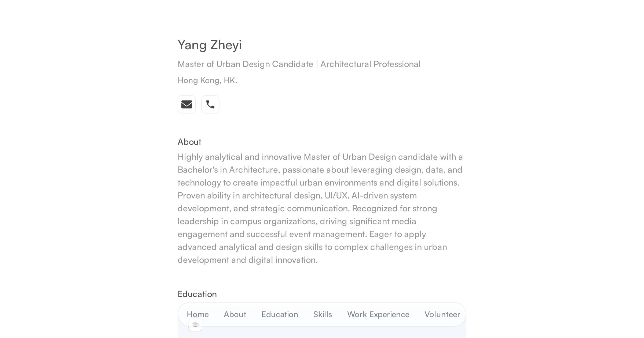
Task: Click the About section heading
Action: click(189, 142)
